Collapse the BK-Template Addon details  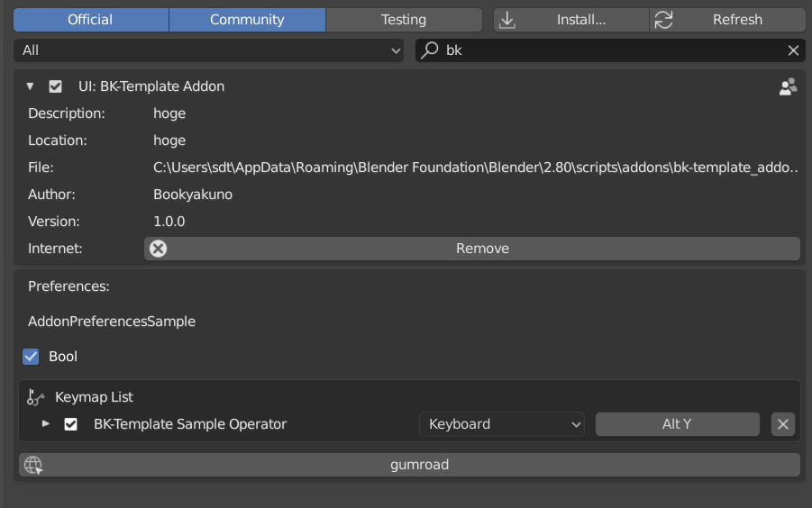31,86
